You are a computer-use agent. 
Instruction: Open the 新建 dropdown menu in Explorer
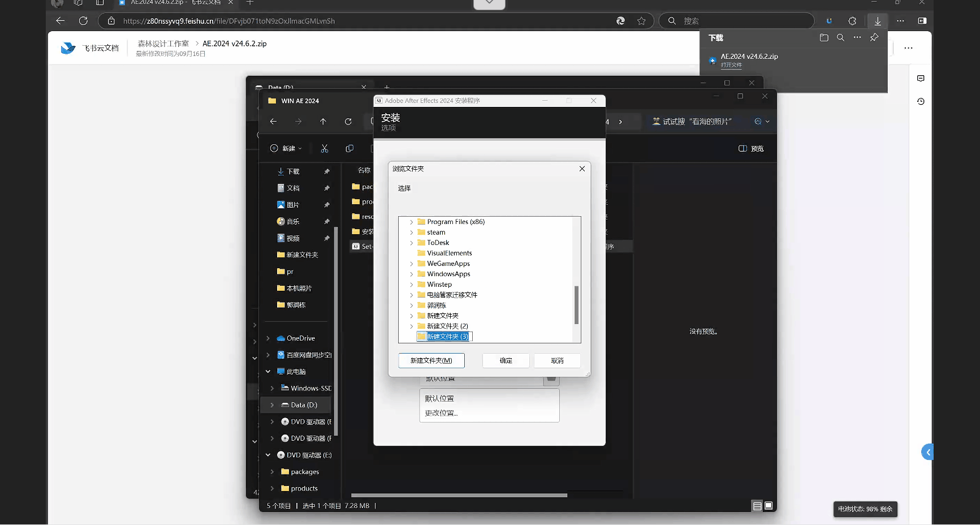pos(286,148)
